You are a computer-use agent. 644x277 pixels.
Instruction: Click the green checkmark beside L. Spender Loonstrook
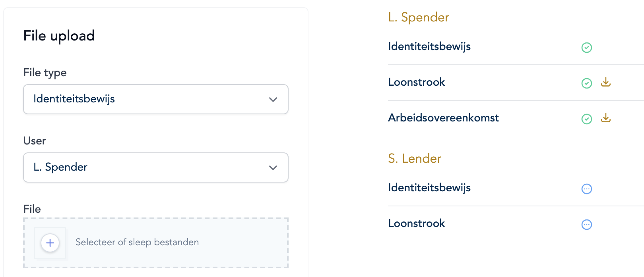(x=587, y=83)
